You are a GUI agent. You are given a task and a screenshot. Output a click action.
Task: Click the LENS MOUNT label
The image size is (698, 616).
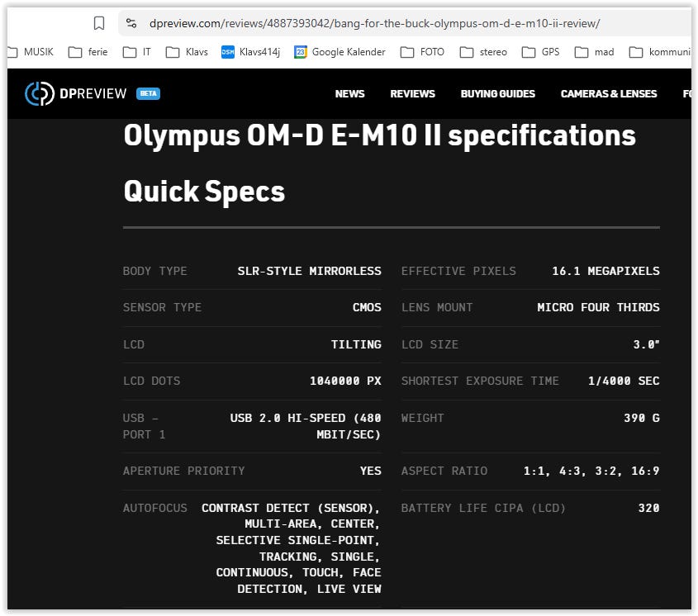(x=437, y=307)
